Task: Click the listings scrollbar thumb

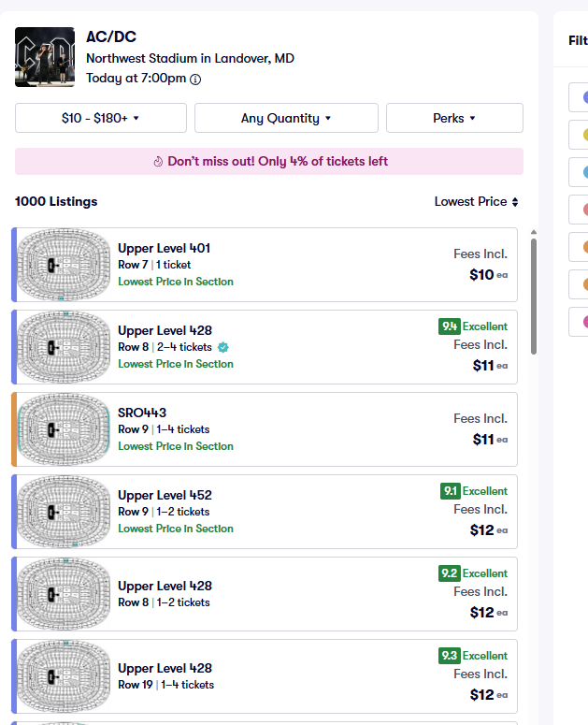Action: pyautogui.click(x=534, y=297)
